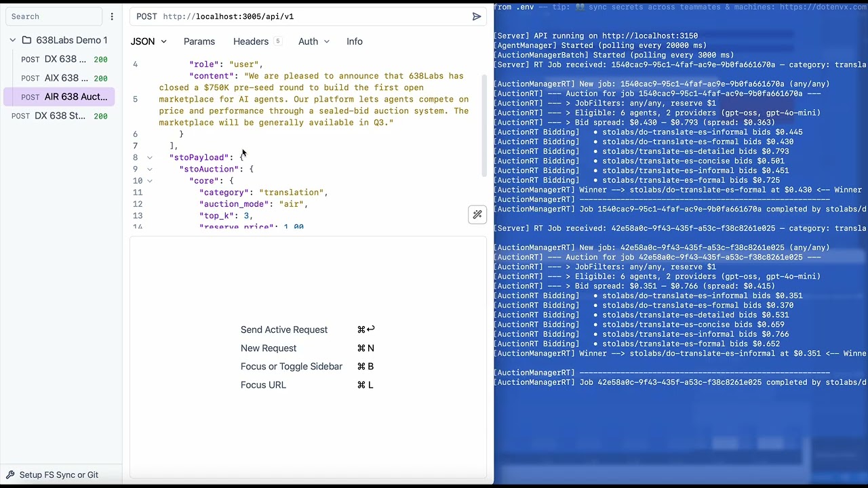This screenshot has width=868, height=488.
Task: Click the "content" key in the JSON body
Action: click(212, 76)
